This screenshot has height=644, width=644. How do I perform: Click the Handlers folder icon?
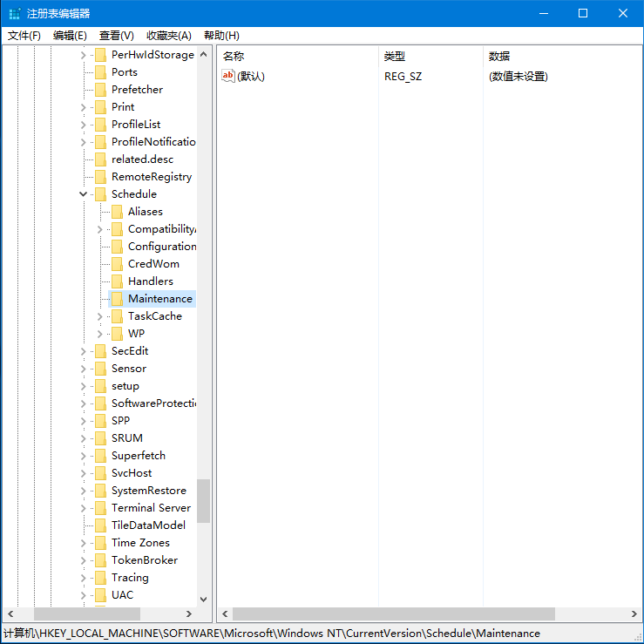pos(117,281)
